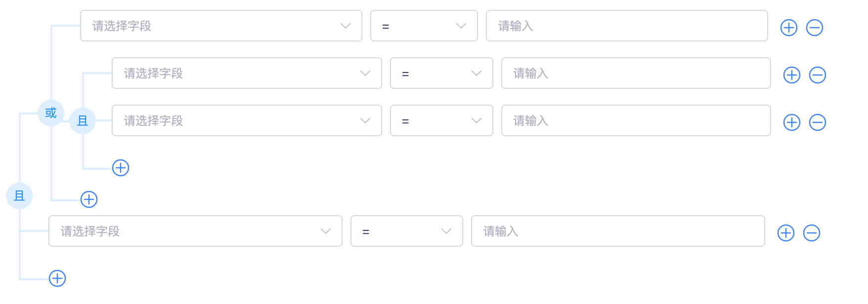The image size is (868, 304).
Task: Add a condition under the 或 group
Action: click(89, 199)
